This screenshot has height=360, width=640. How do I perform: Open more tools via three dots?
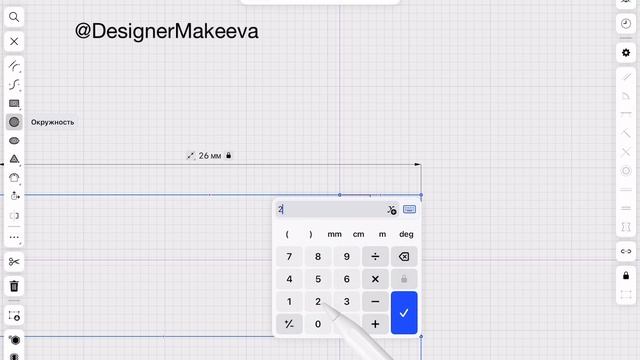coord(14,237)
